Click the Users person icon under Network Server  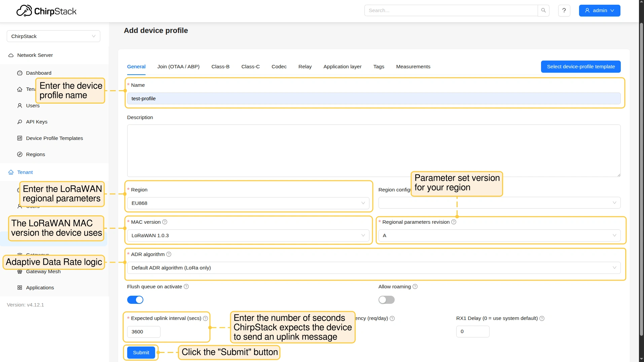pyautogui.click(x=20, y=106)
